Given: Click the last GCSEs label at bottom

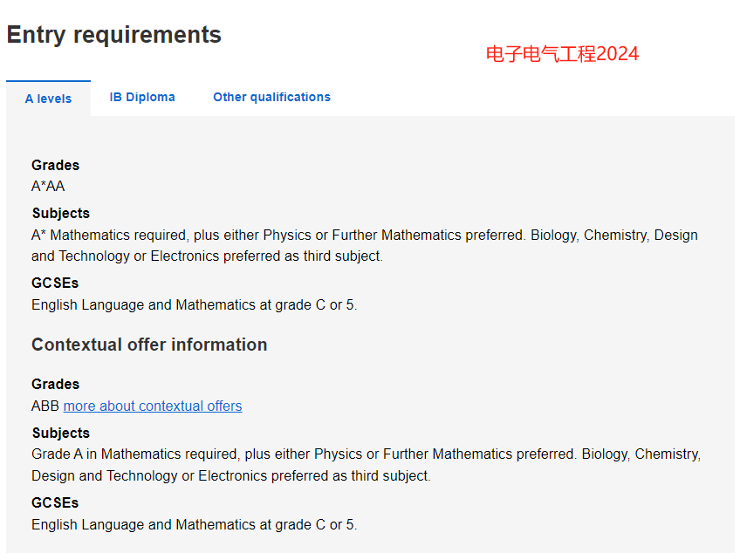Looking at the screenshot, I should (x=55, y=503).
